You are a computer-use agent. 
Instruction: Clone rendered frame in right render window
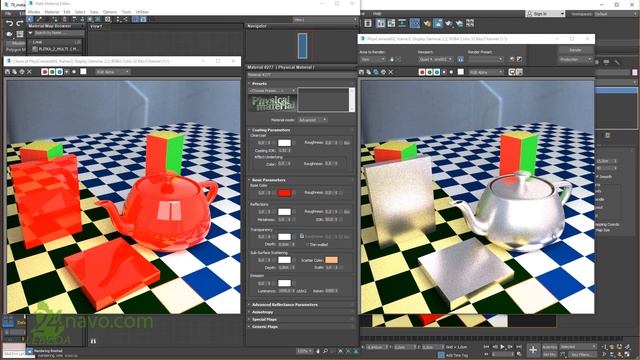tap(376, 72)
